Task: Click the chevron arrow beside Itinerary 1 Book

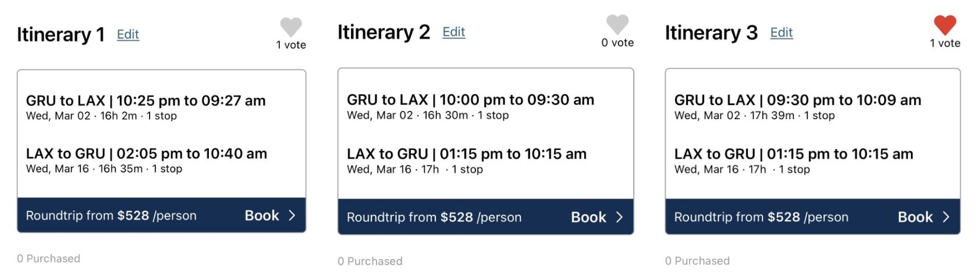Action: pos(292,216)
